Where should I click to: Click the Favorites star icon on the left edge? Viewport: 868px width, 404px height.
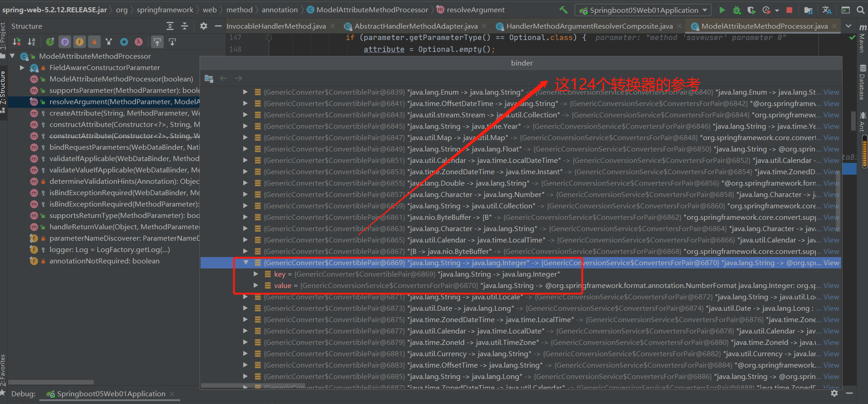tap(3, 392)
